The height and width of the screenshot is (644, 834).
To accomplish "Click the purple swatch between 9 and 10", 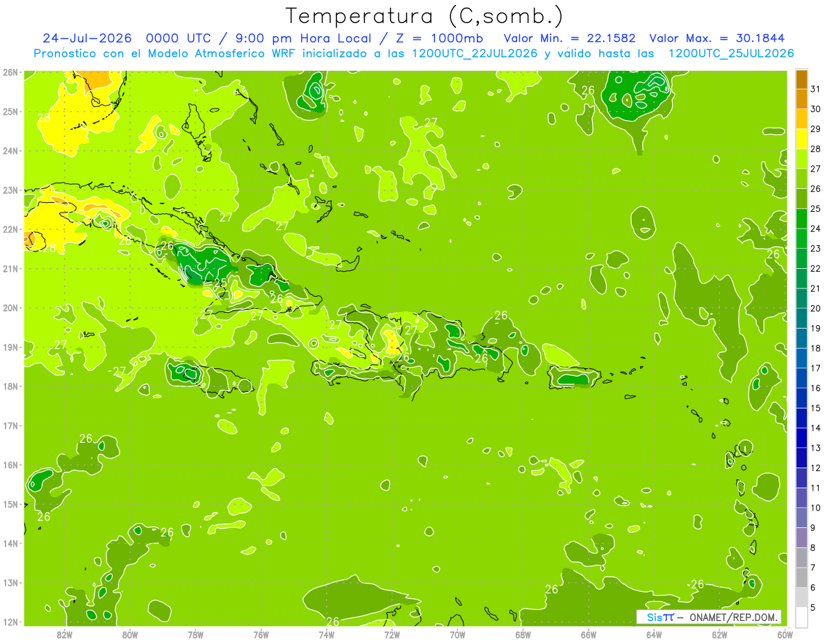I will click(801, 518).
